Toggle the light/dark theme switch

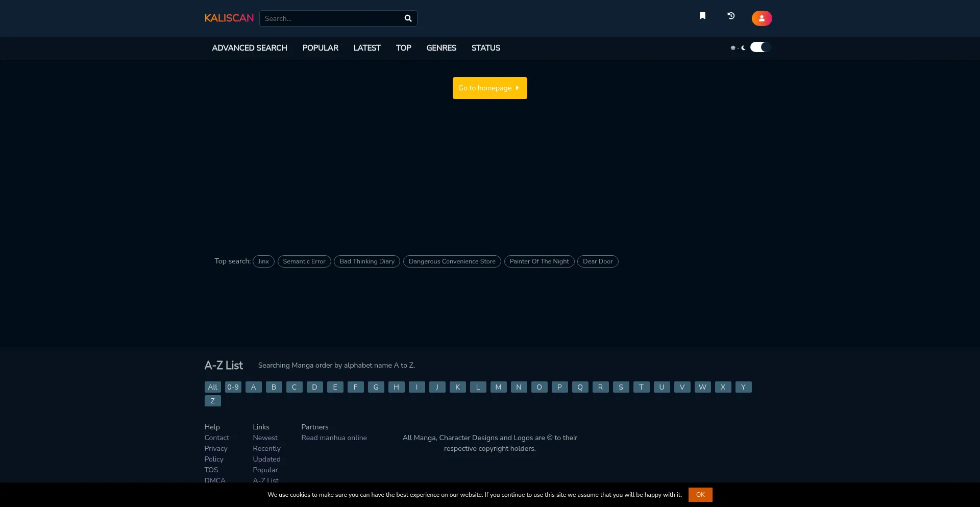pos(760,47)
